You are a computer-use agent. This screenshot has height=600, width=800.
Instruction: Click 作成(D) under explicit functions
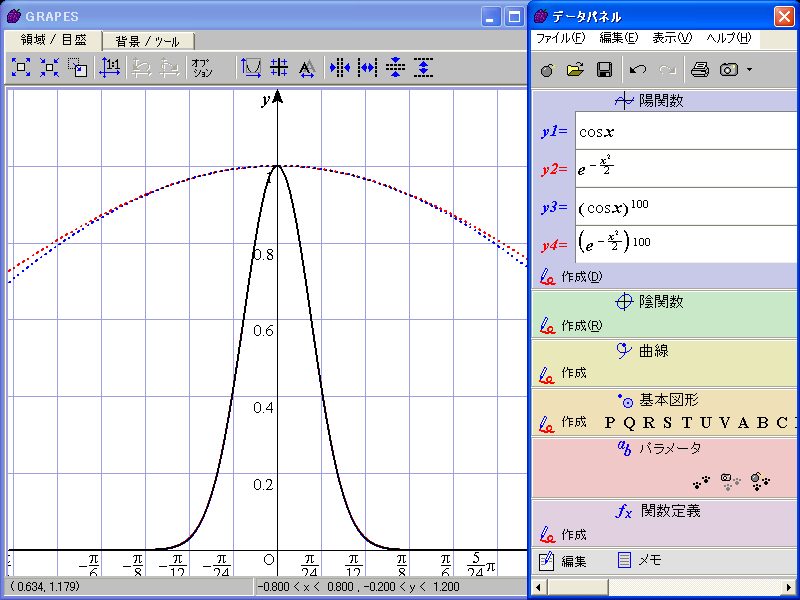pos(572,277)
